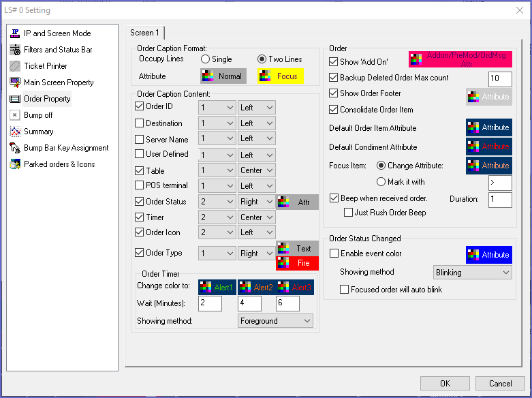532x398 pixels.
Task: Click the Mark it with character field
Action: coord(500,183)
